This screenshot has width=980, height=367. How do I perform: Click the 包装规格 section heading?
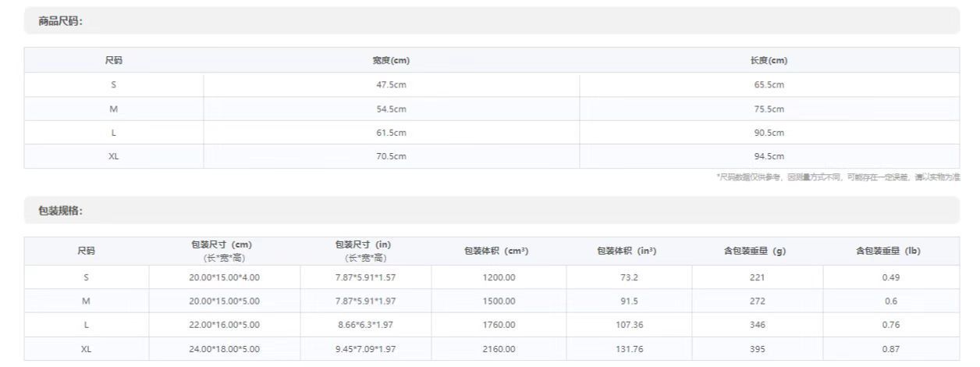(x=60, y=211)
